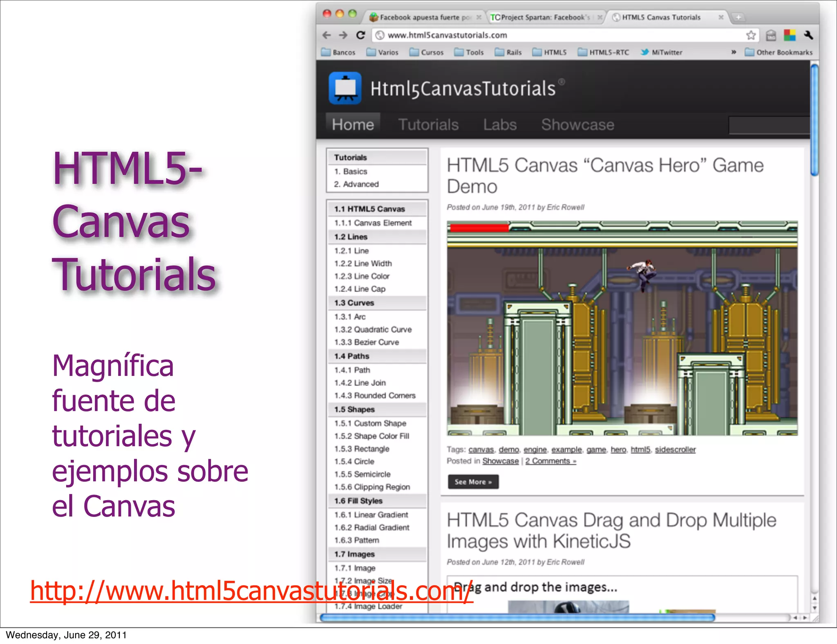Viewport: 837px width, 644px height.
Task: Open the Canvas Hero Game Demo title
Action: [605, 176]
